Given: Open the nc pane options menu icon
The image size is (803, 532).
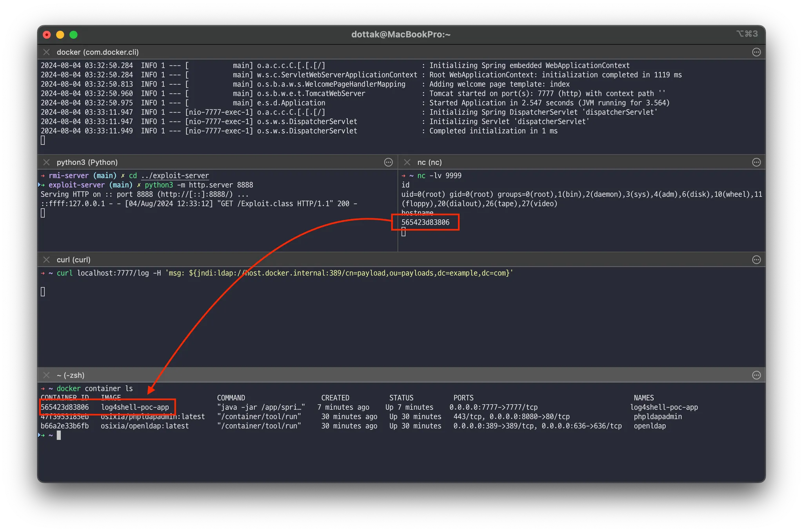Looking at the screenshot, I should tap(756, 162).
